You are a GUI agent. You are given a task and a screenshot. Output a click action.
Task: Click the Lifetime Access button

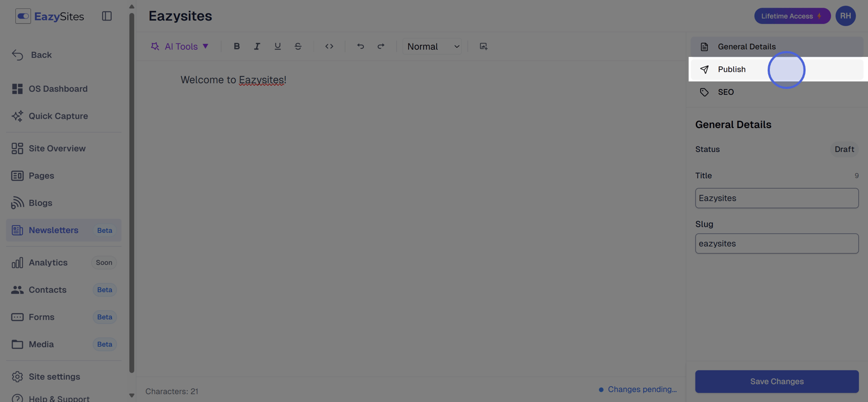click(792, 16)
